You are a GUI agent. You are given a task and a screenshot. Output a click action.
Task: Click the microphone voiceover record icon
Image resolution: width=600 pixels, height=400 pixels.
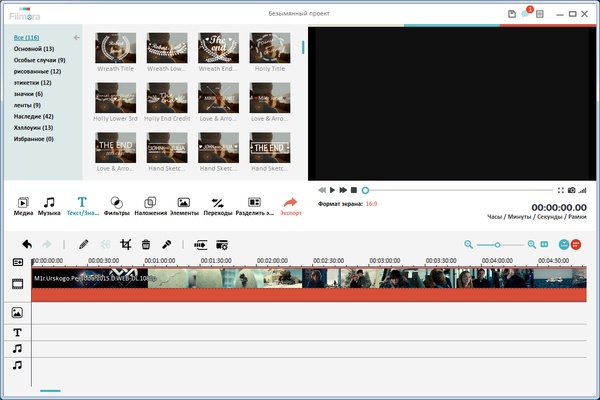(167, 243)
